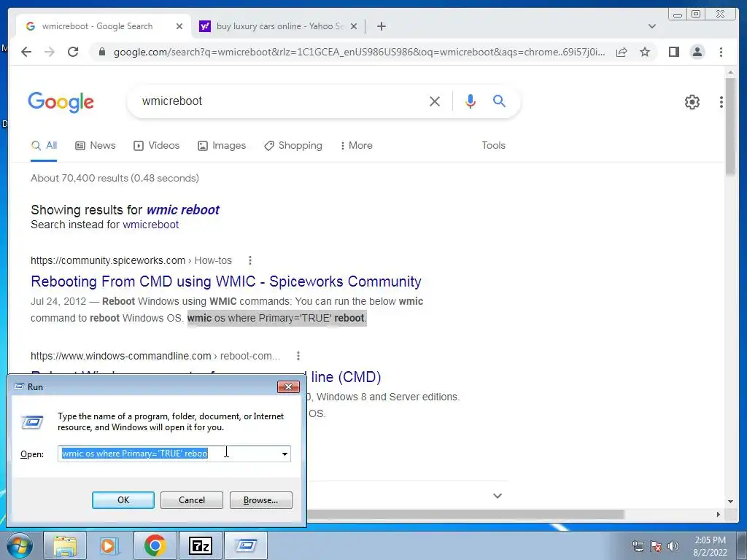The image size is (747, 560).
Task: Launch Windows Media Player from taskbar
Action: point(109,545)
